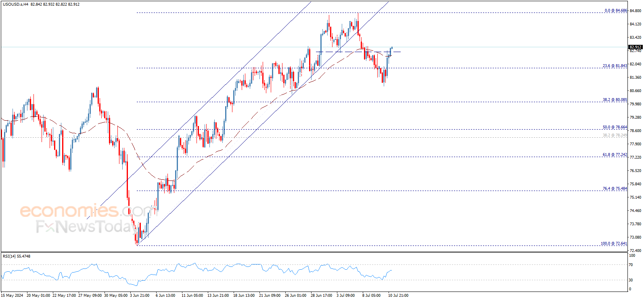Click the 3 Jun 21:00 date label
The height and width of the screenshot is (300, 644).
(x=140, y=296)
